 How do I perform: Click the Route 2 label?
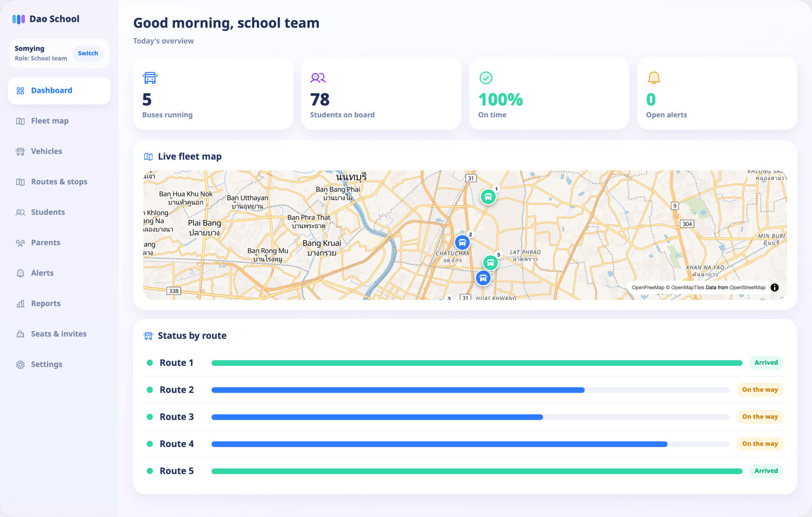coord(177,390)
